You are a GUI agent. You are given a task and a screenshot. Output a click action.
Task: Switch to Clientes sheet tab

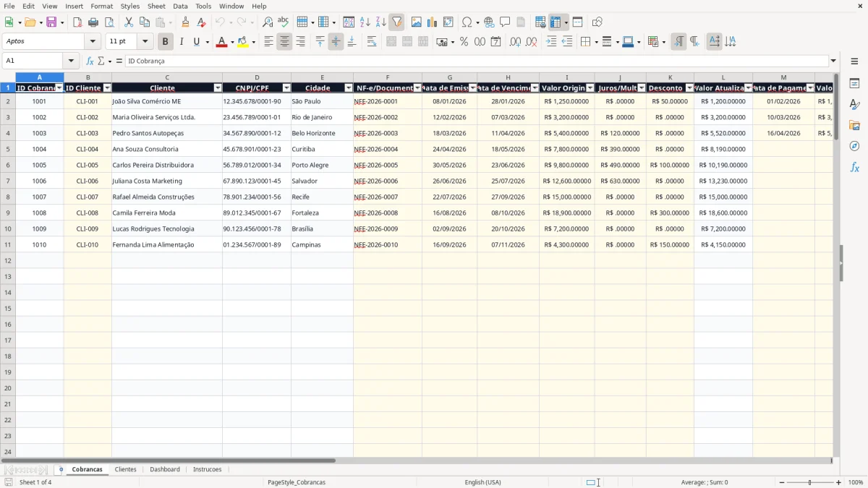pos(125,469)
